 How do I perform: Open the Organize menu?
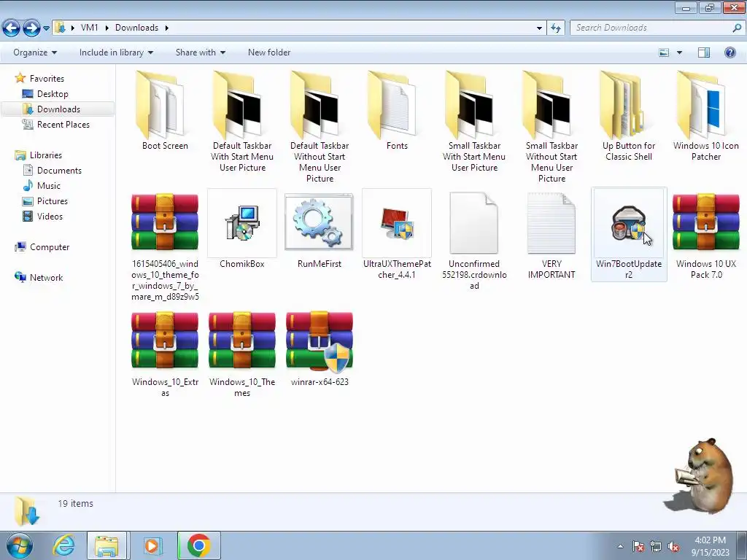click(35, 52)
